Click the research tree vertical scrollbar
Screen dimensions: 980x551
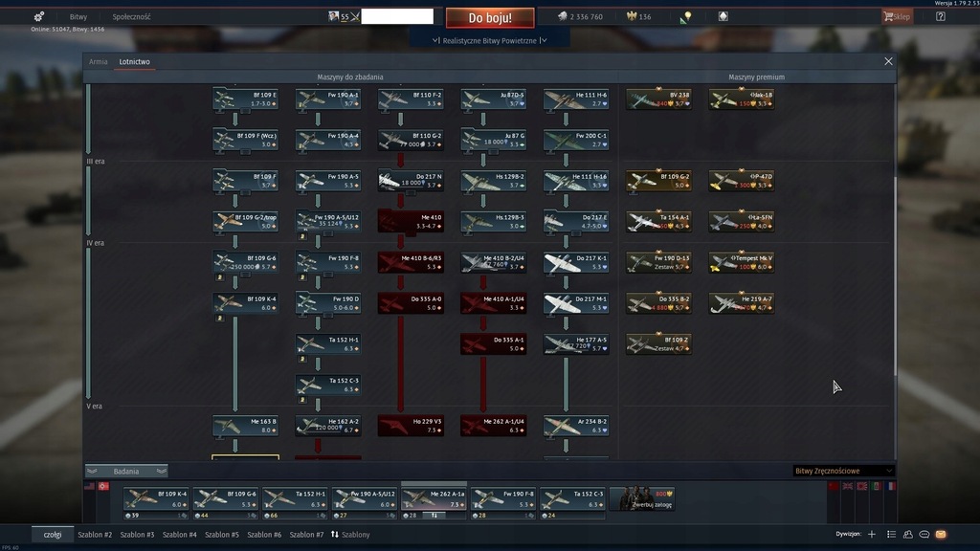(x=895, y=276)
